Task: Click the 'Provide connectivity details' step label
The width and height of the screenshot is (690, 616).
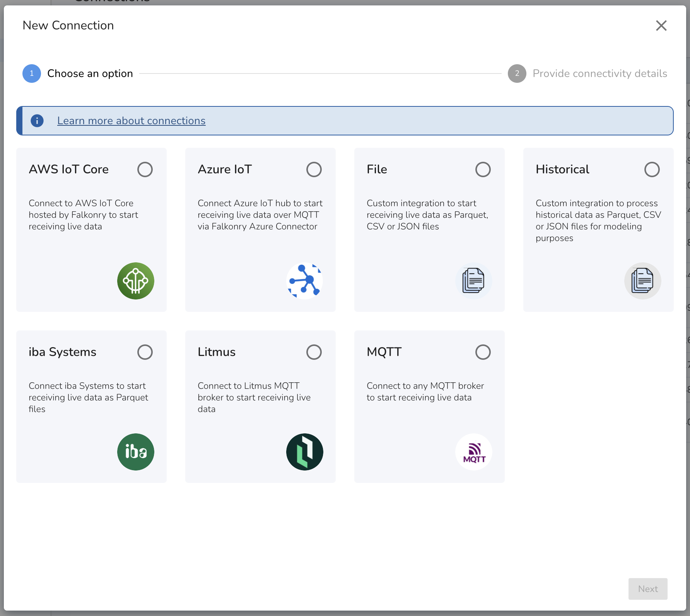Action: pos(600,74)
